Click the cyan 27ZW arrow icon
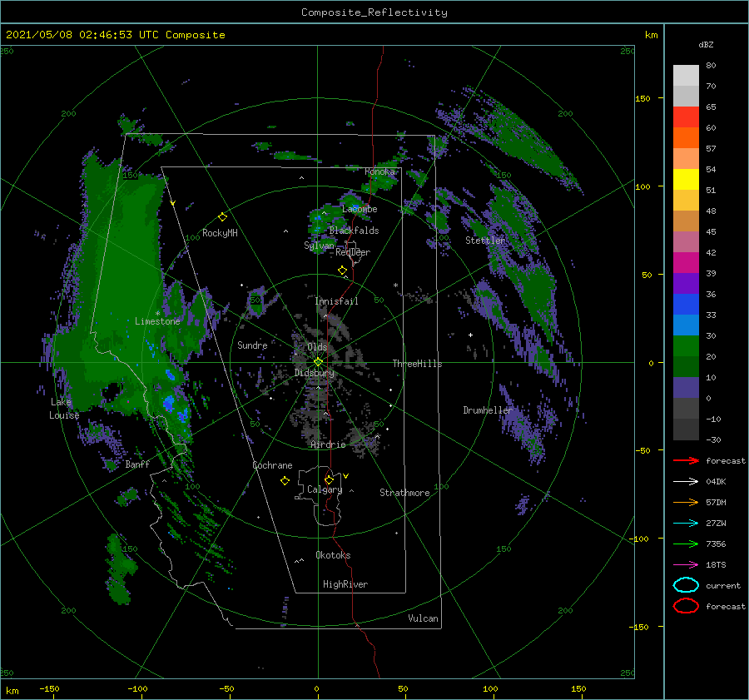Viewport: 749px width, 700px height. tap(686, 524)
